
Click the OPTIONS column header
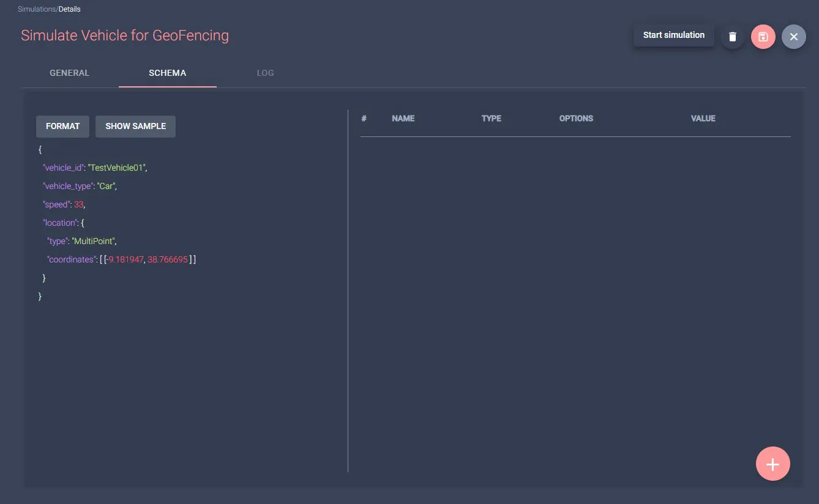click(x=576, y=119)
